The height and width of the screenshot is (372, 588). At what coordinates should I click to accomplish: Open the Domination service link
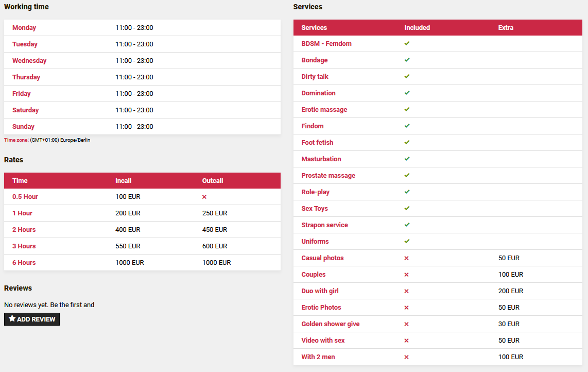coord(318,93)
